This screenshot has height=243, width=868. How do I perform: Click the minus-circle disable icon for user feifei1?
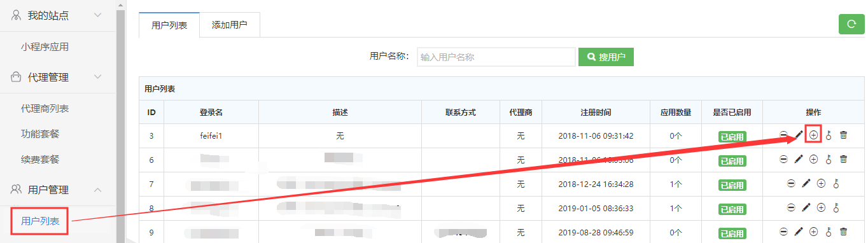[x=784, y=135]
